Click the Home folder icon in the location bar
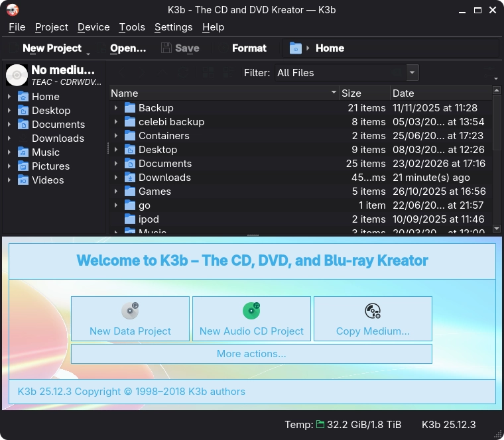 click(295, 48)
